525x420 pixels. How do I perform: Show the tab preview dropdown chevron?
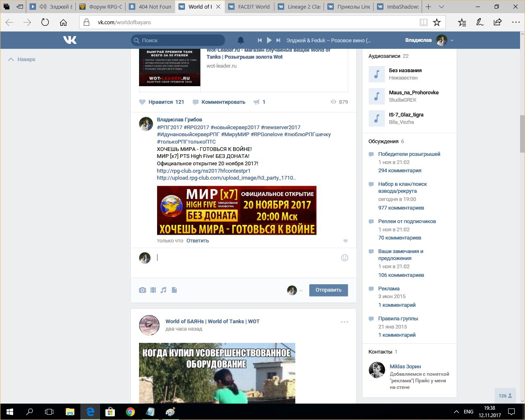441,7
